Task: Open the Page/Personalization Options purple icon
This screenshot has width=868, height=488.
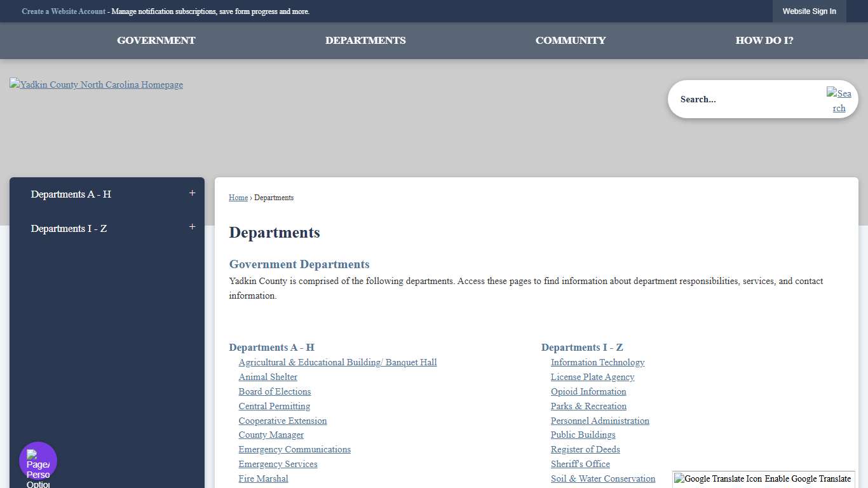Action: coord(37,459)
